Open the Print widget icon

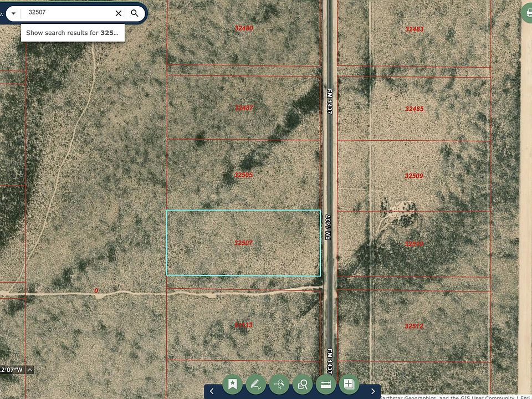point(528,13)
